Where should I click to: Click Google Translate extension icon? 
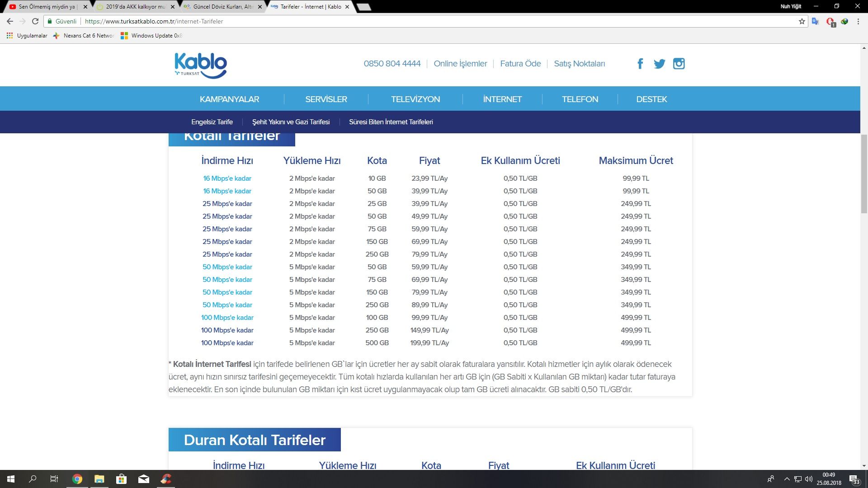815,21
